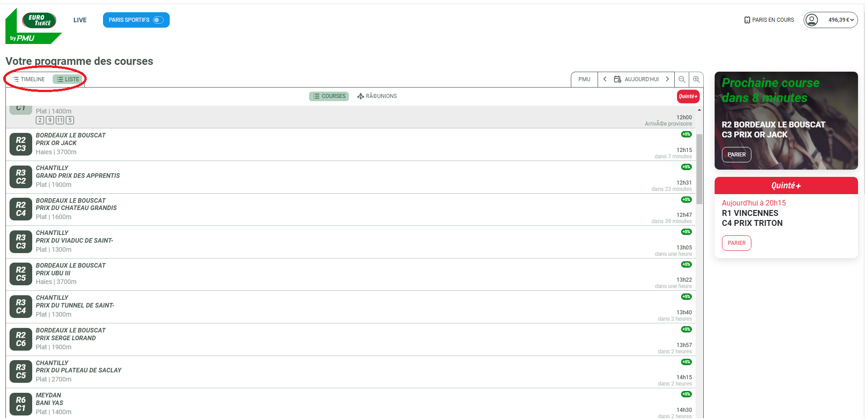Click the red Quinté+ filter badge

tap(688, 96)
